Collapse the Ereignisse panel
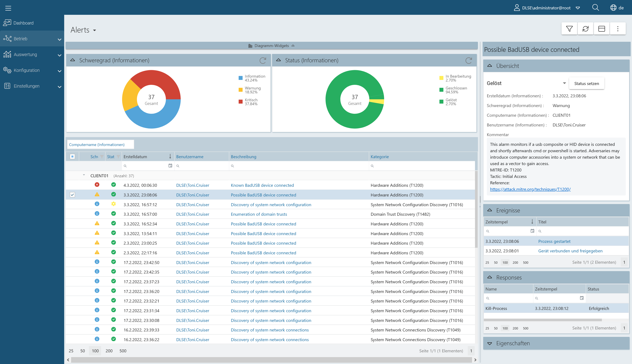632x364 pixels. pos(490,210)
